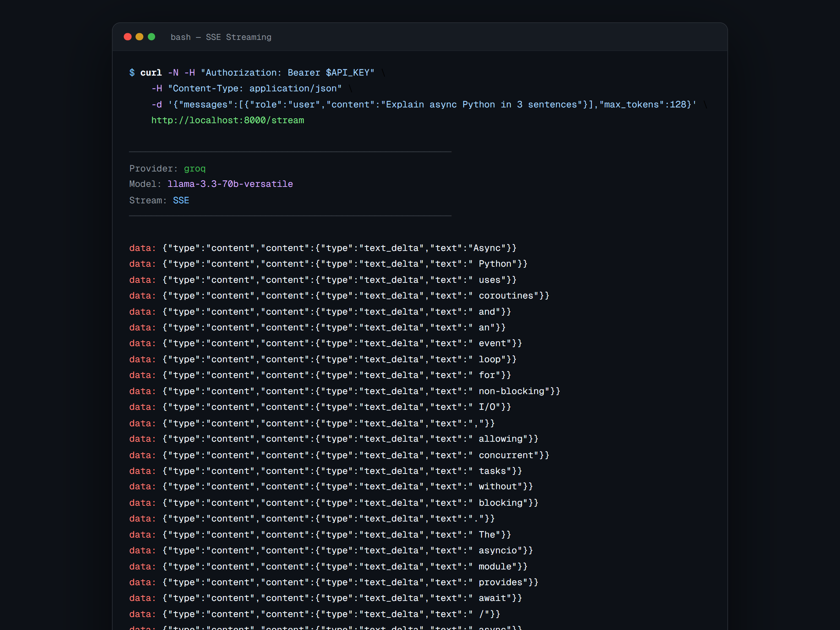Click the data line with text " await"
The width and height of the screenshot is (840, 630).
click(326, 598)
